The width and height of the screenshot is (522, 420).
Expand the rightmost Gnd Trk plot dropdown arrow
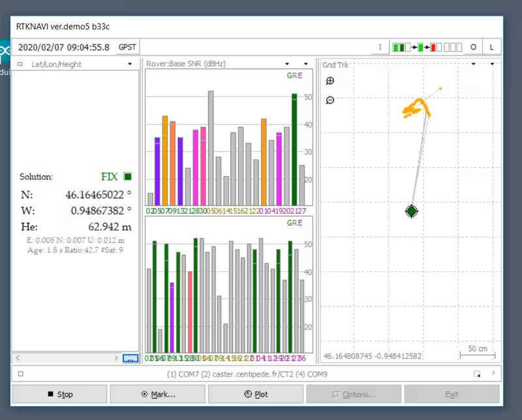click(x=491, y=64)
